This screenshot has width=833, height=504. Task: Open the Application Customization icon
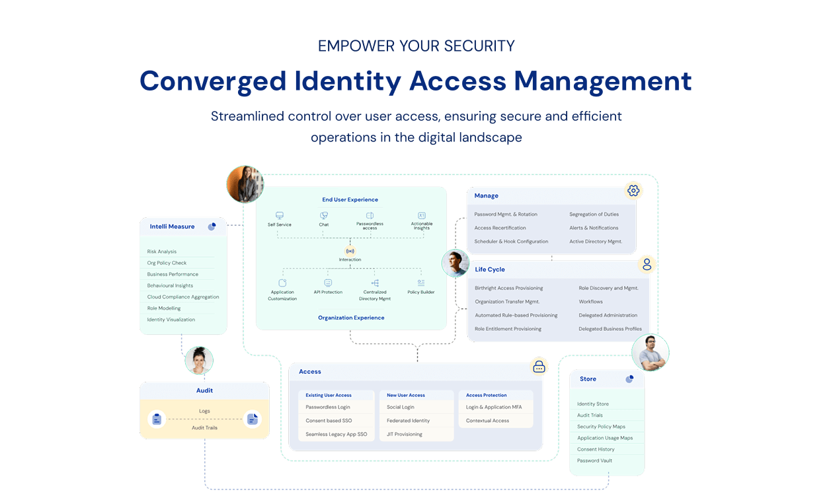pyautogui.click(x=283, y=283)
